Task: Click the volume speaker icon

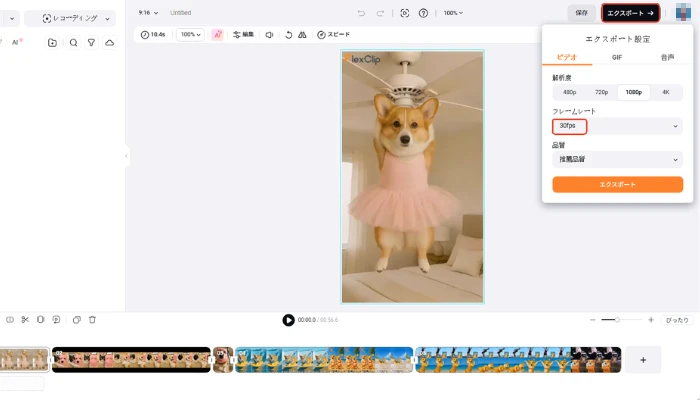Action: (x=269, y=34)
